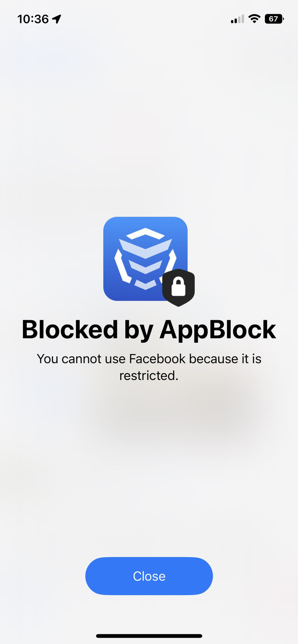This screenshot has height=644, width=298.
Task: Tap the word "Facebook" in the message
Action: (x=158, y=358)
